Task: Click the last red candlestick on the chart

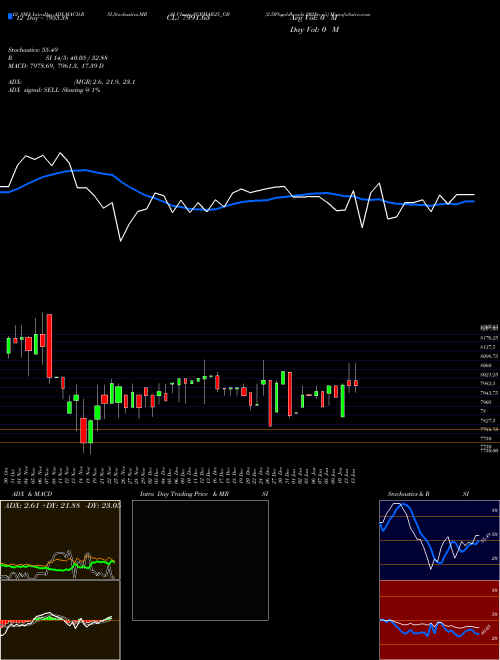Action: 356,383
